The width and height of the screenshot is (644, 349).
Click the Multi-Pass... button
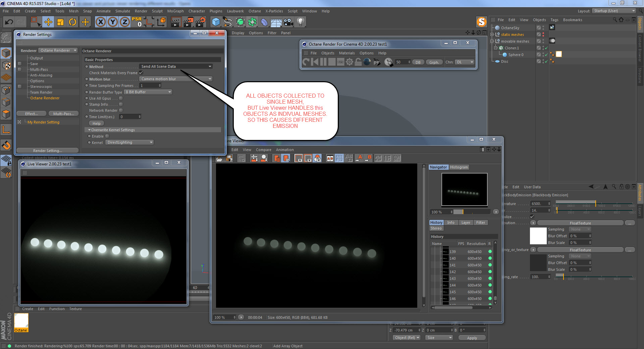[64, 114]
